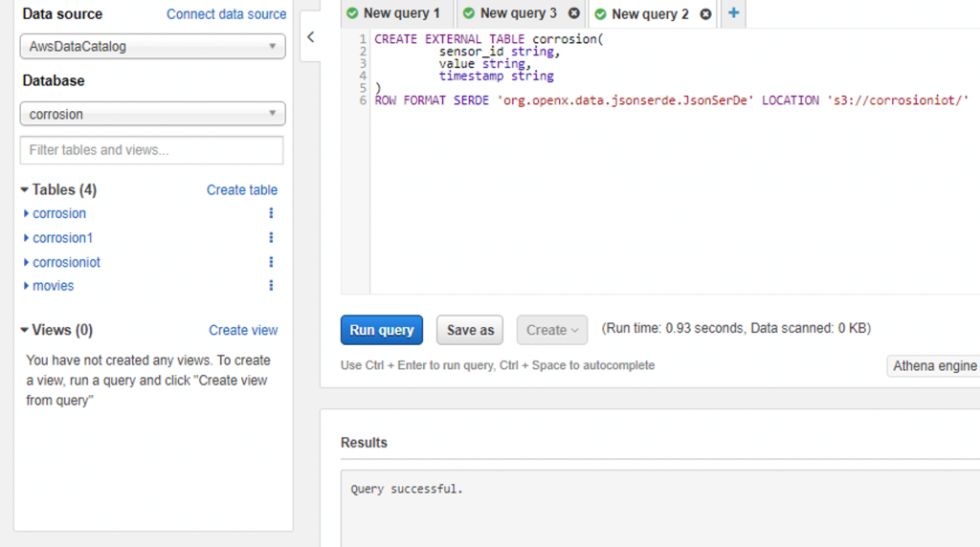Click line 6 ROW FORMAT SERDE statement
The width and height of the screenshot is (980, 547).
pyautogui.click(x=671, y=100)
